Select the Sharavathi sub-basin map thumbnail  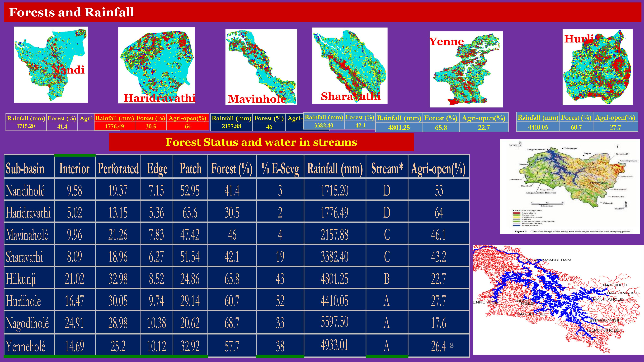(349, 65)
